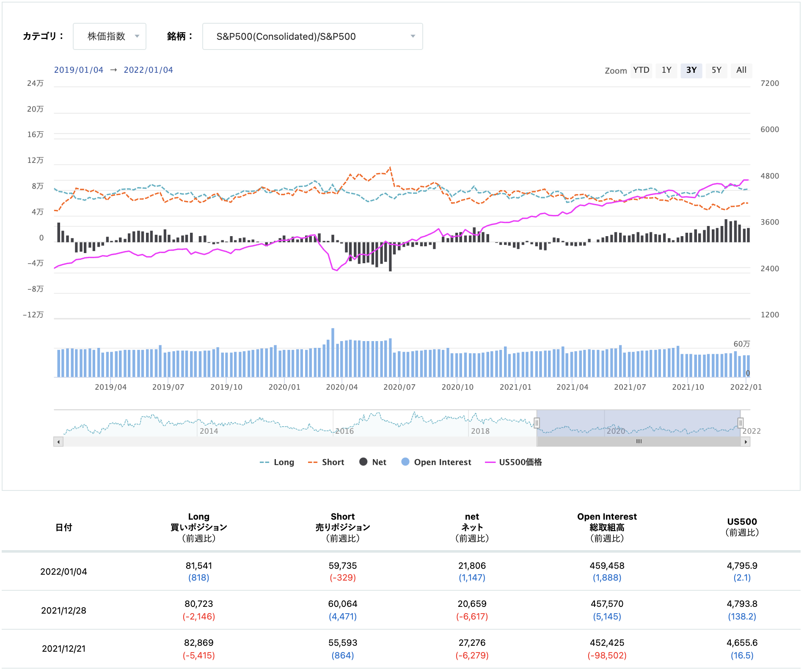Click the Open Interest value 457,570
Image resolution: width=804 pixels, height=672 pixels.
(607, 604)
